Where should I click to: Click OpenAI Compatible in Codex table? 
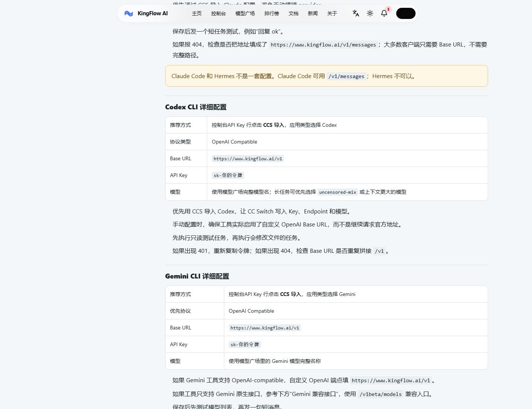pyautogui.click(x=234, y=142)
